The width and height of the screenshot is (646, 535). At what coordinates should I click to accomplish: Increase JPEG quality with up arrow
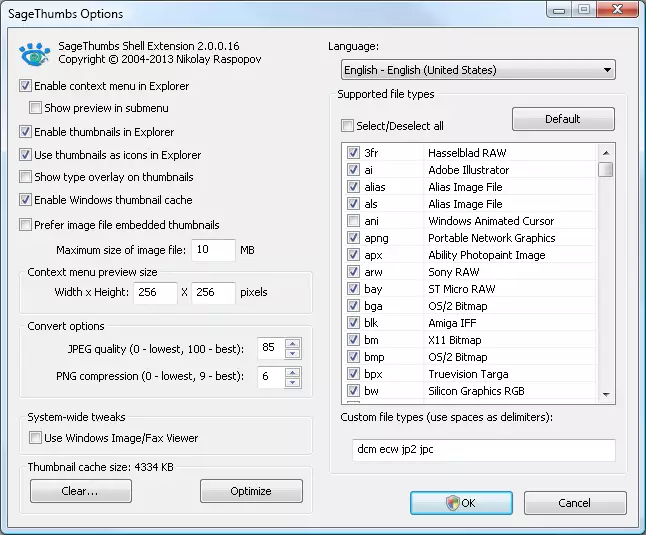293,343
